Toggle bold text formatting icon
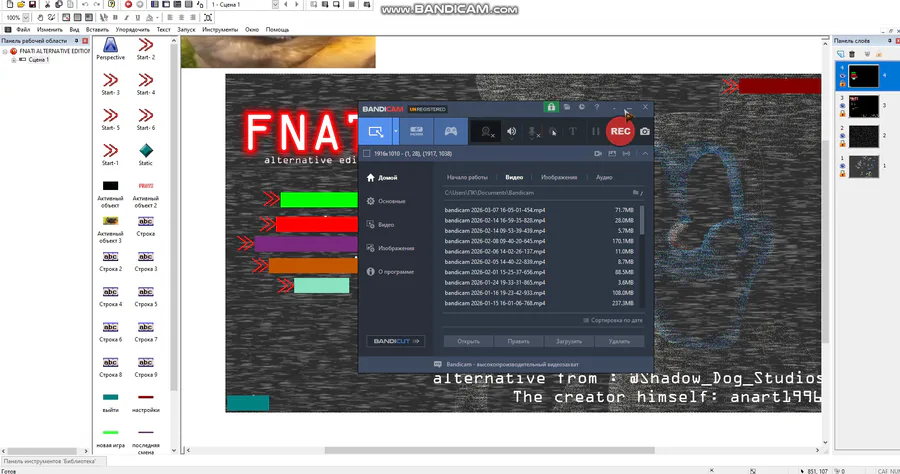This screenshot has width=900, height=474. click(x=115, y=17)
